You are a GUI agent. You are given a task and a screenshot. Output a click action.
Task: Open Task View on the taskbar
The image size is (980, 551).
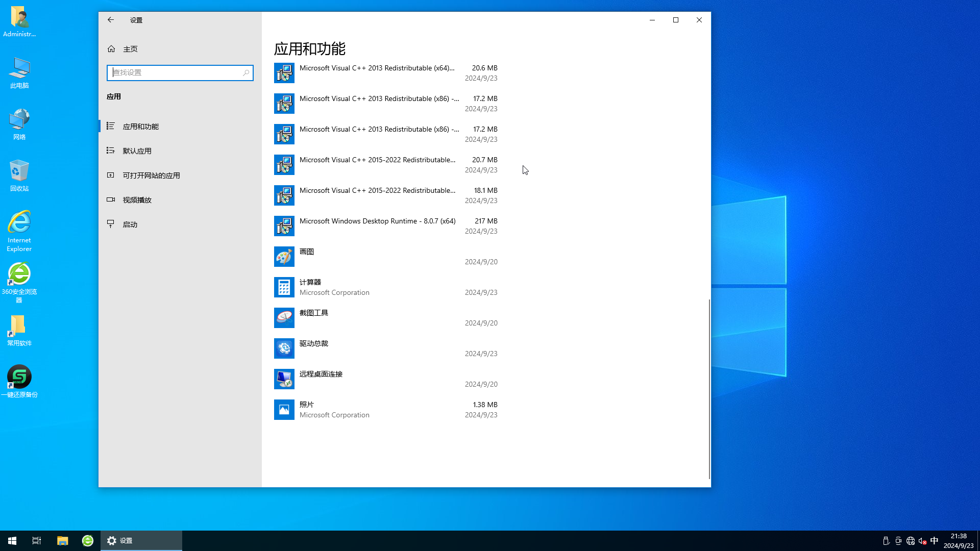pos(37,541)
